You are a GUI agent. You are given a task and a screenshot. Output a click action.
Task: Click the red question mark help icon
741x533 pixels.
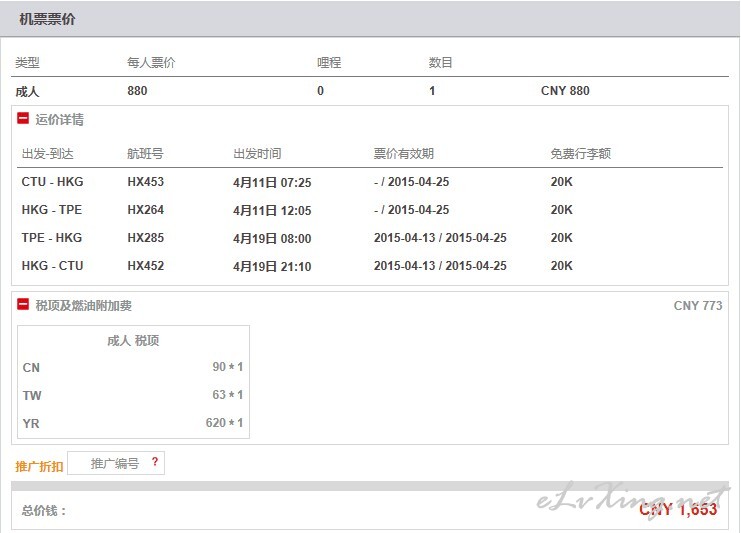coord(154,462)
